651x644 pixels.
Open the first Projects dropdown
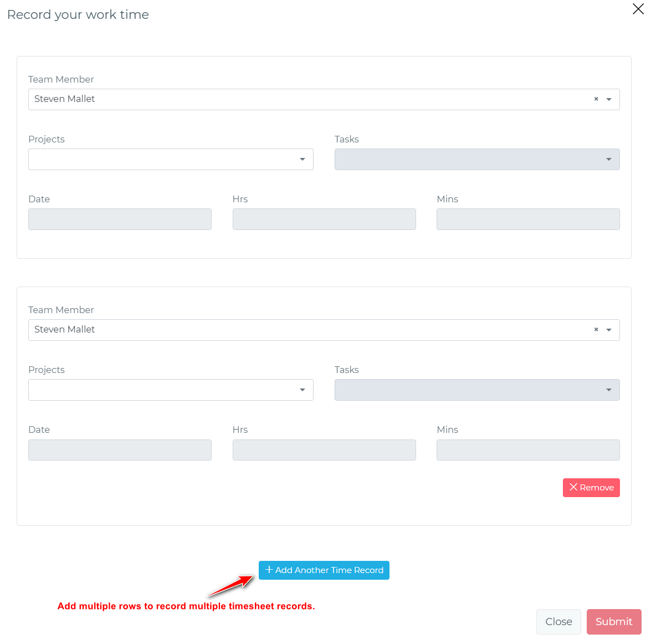coord(171,160)
